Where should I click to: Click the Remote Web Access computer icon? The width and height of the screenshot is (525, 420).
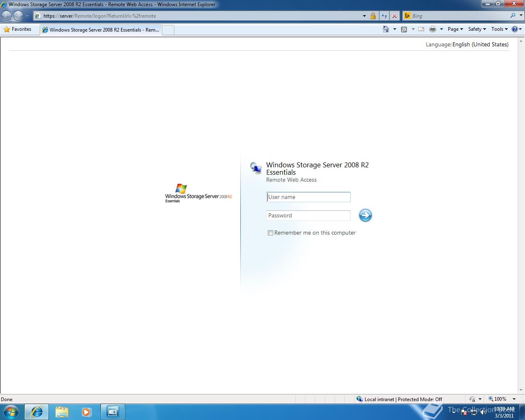256,168
